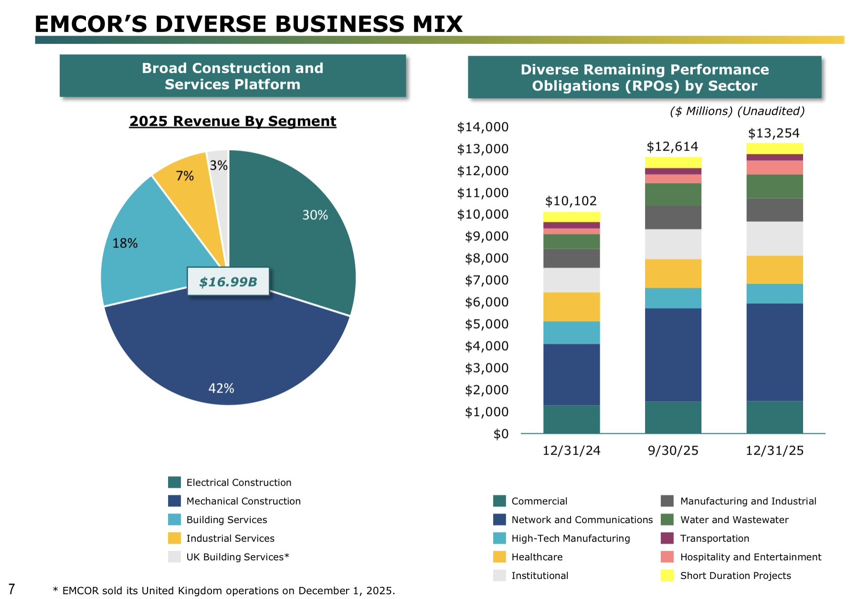This screenshot has height=599, width=868.
Task: Select the "Water and Wastewater" legend label
Action: 734,520
